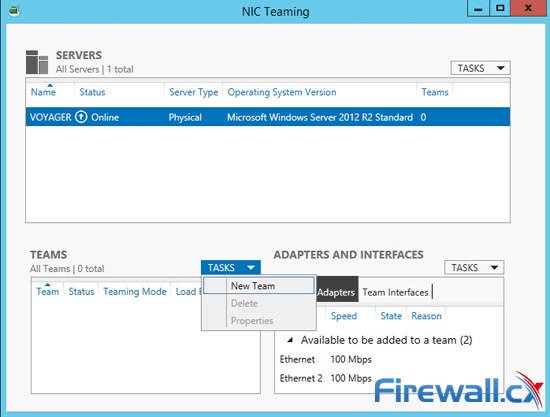Click the Servers section icon
Screen dimensions: 550x417
click(x=37, y=62)
